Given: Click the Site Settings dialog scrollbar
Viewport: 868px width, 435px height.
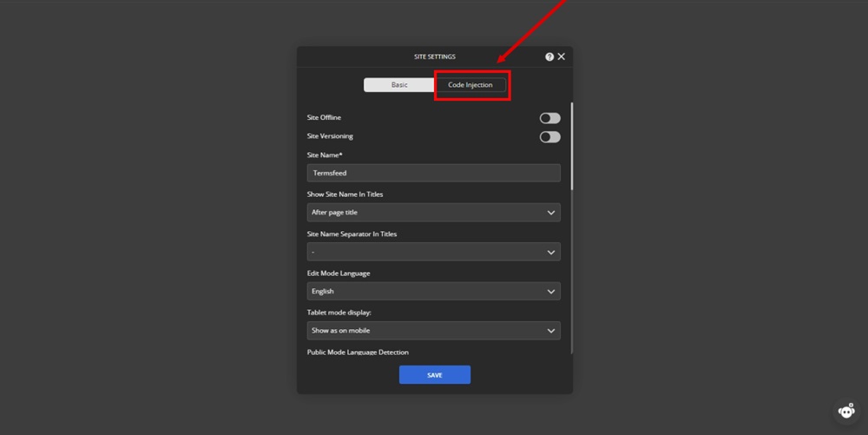Looking at the screenshot, I should pos(571,147).
